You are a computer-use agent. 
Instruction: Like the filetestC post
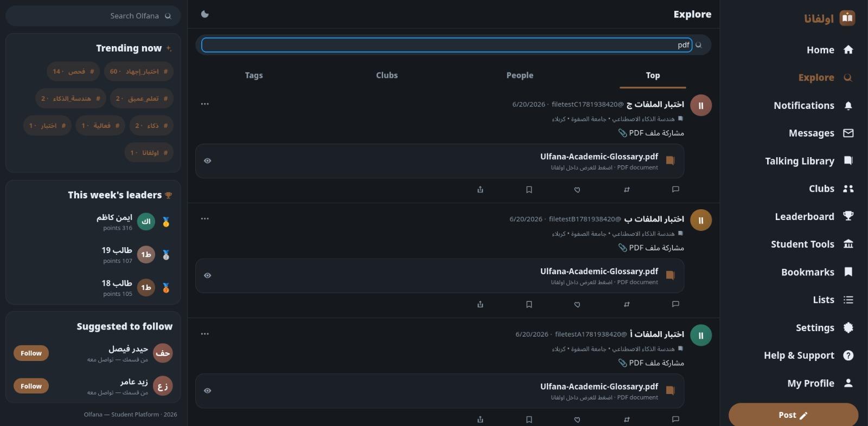tap(577, 190)
